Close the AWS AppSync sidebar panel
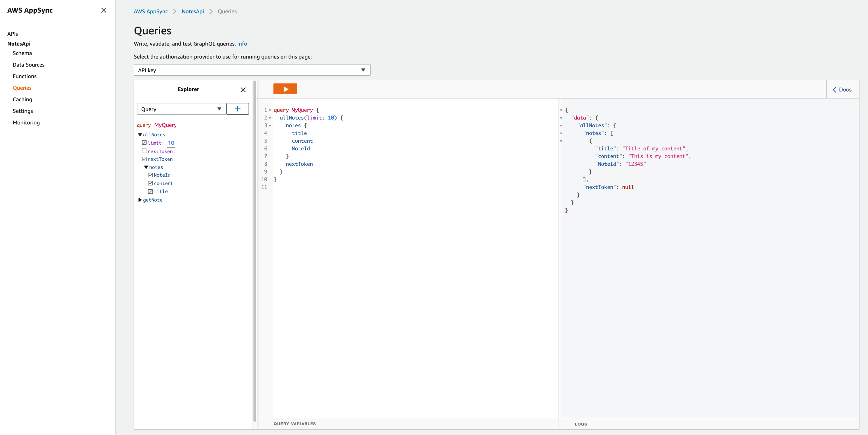 104,10
